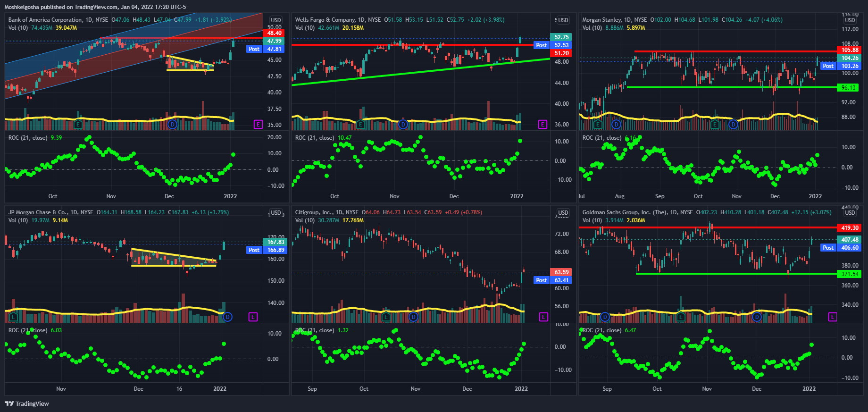Select ROC (21, close) 10.47 indicator label
868x412 pixels.
pos(323,138)
